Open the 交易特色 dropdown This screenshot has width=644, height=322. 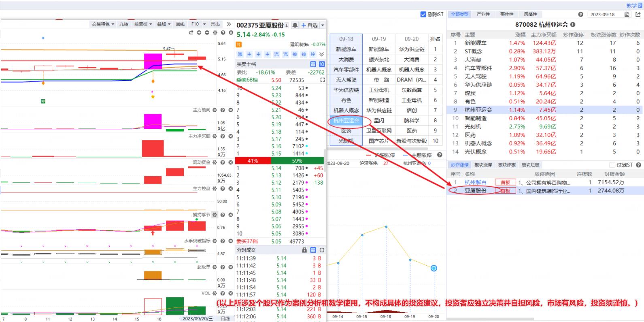pyautogui.click(x=103, y=24)
